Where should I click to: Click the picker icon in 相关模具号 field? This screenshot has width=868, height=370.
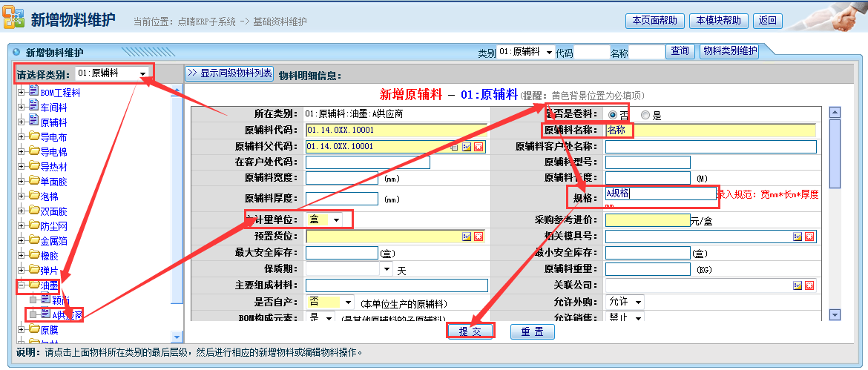pos(798,237)
